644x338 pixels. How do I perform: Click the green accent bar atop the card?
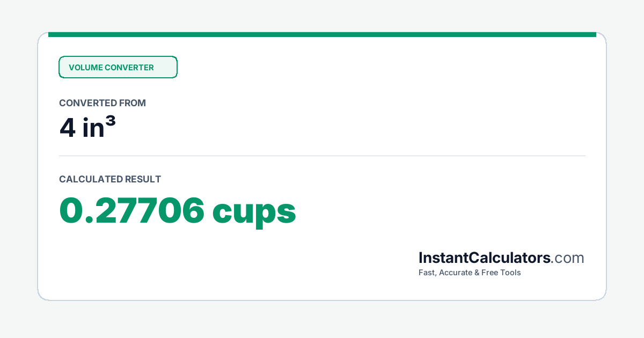[322, 34]
